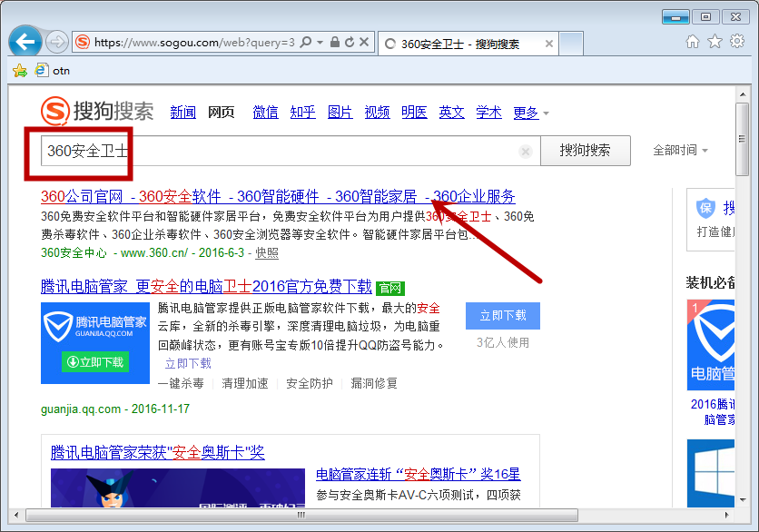Click the 3亿人使用 text
The image size is (759, 532).
(503, 343)
